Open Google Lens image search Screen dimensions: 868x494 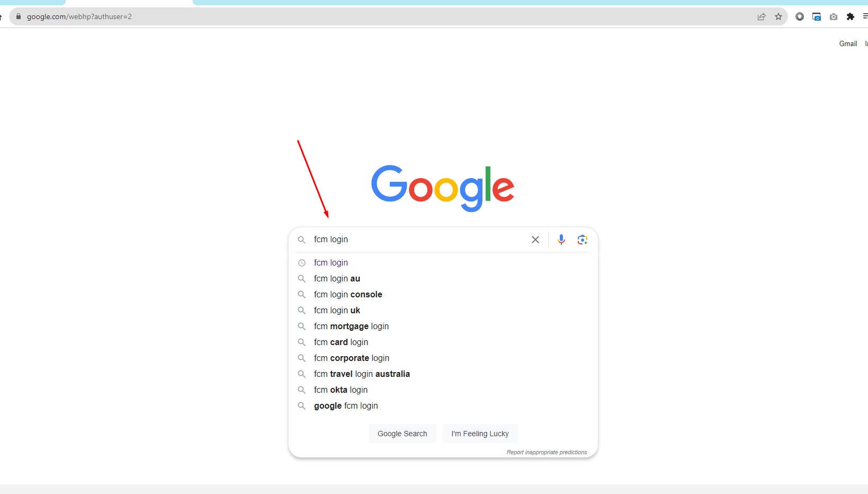[x=583, y=240]
